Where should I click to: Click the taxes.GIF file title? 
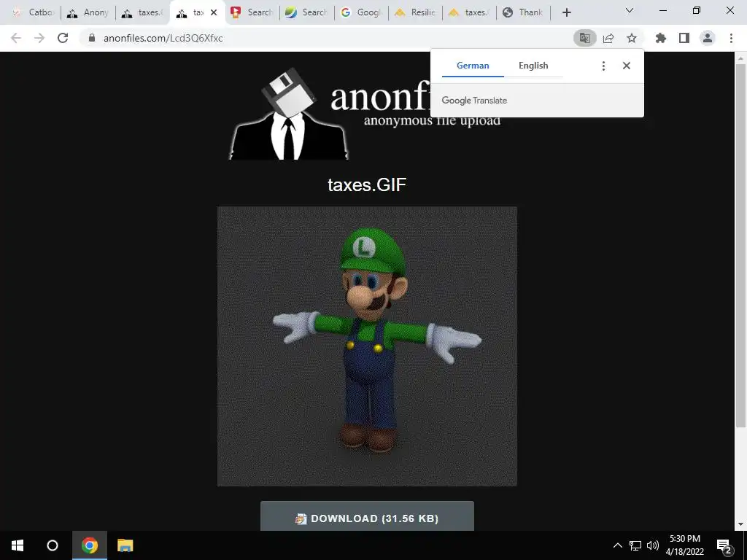tap(367, 184)
